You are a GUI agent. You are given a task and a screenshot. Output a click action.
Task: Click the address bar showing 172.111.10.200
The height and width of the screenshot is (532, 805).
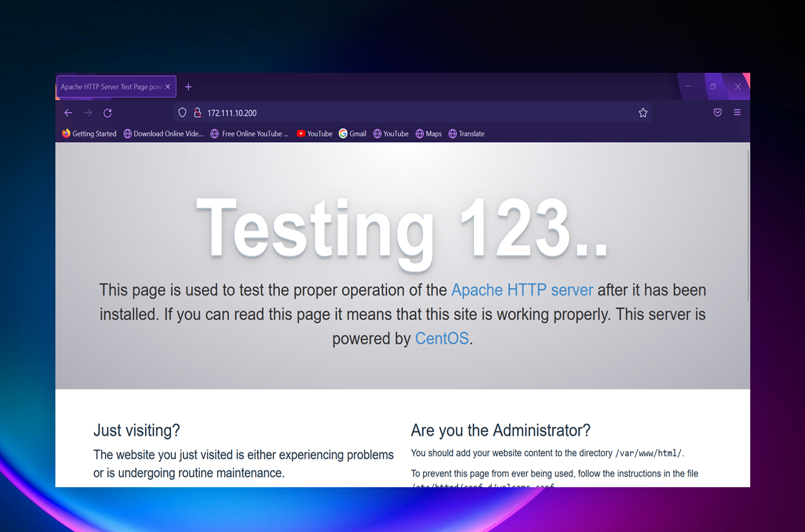(x=412, y=113)
